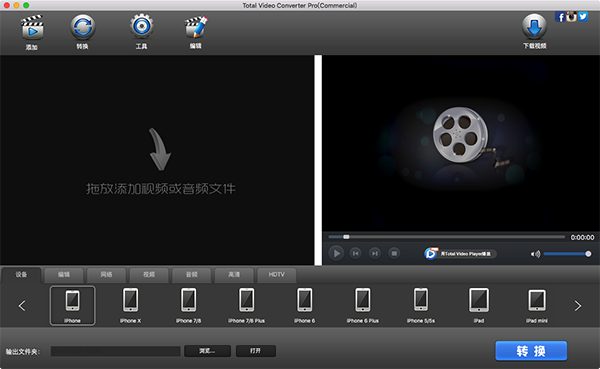600x369 pixels.
Task: Show previous device presets with left chevron
Action: coord(22,305)
